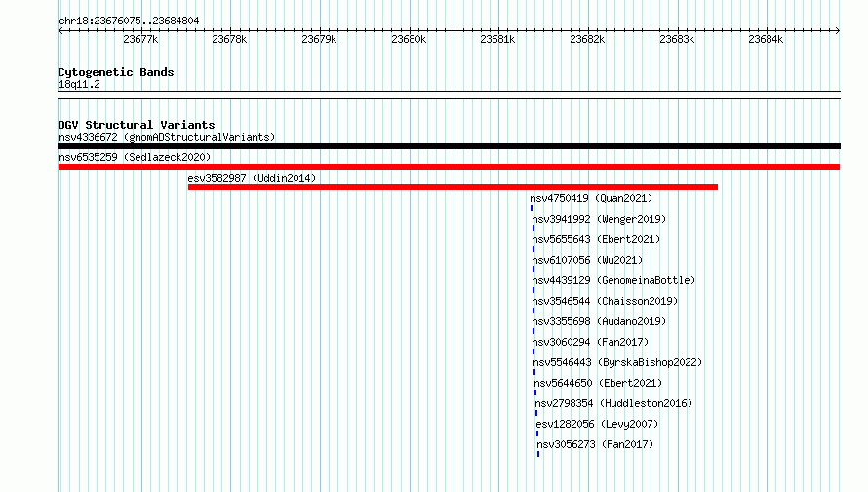
Task: Click the 23679k ruler tick label
Action: coord(320,39)
